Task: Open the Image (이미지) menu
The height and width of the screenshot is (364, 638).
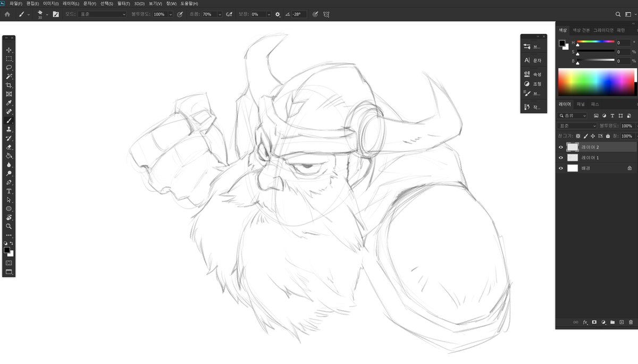Action: [52, 4]
